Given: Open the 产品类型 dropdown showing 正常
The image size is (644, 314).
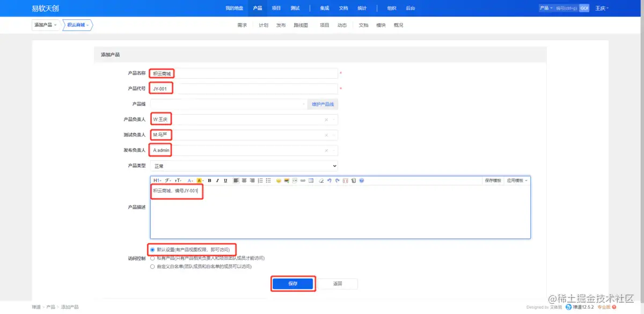Looking at the screenshot, I should [x=244, y=166].
